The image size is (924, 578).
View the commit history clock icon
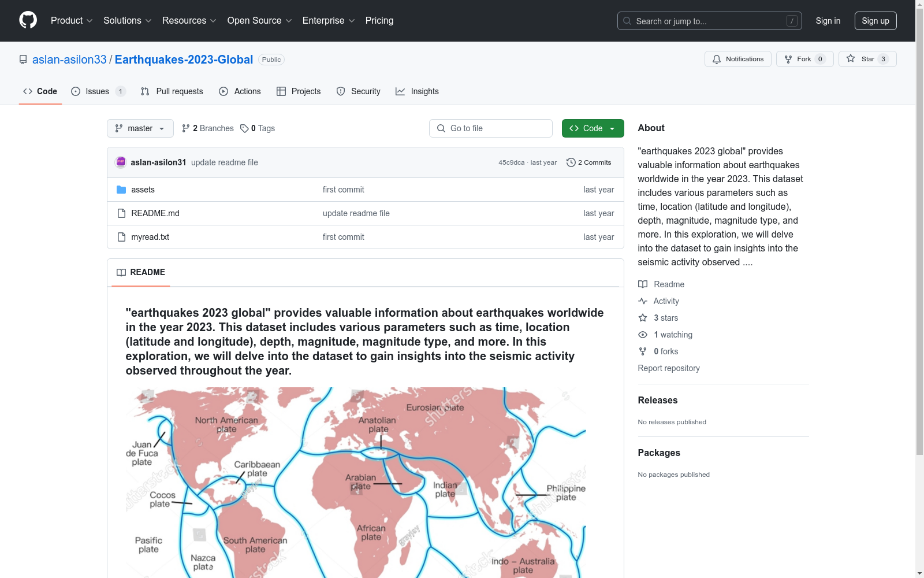(x=571, y=162)
